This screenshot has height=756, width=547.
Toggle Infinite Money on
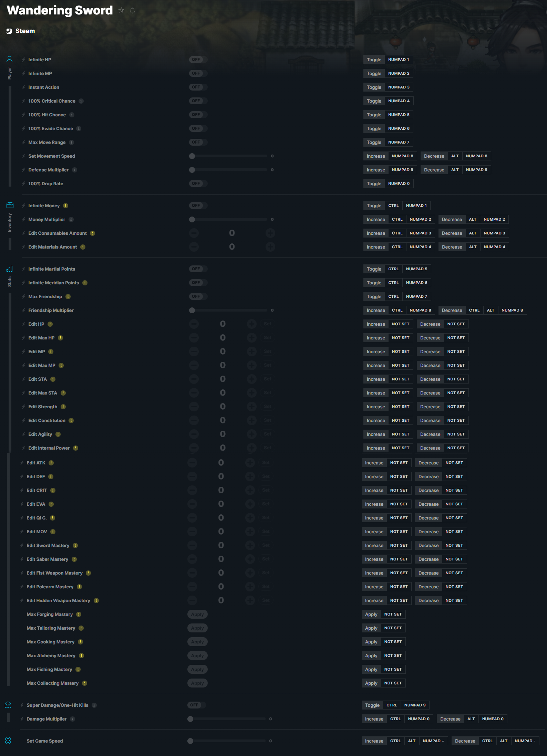tap(198, 206)
